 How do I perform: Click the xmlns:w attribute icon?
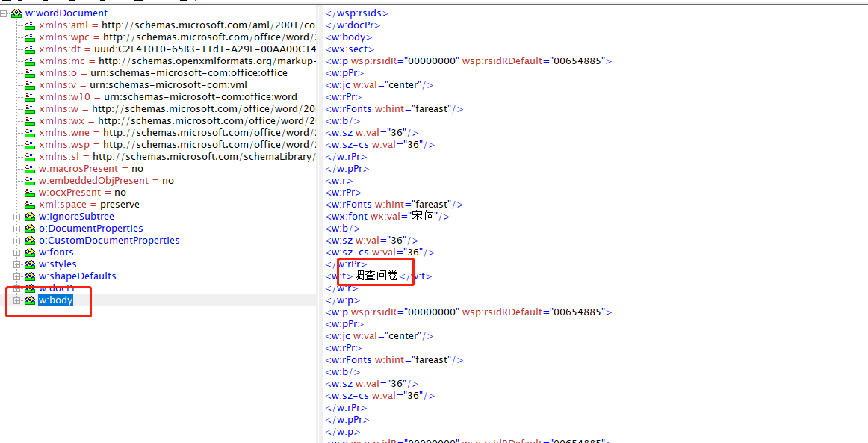click(x=30, y=109)
